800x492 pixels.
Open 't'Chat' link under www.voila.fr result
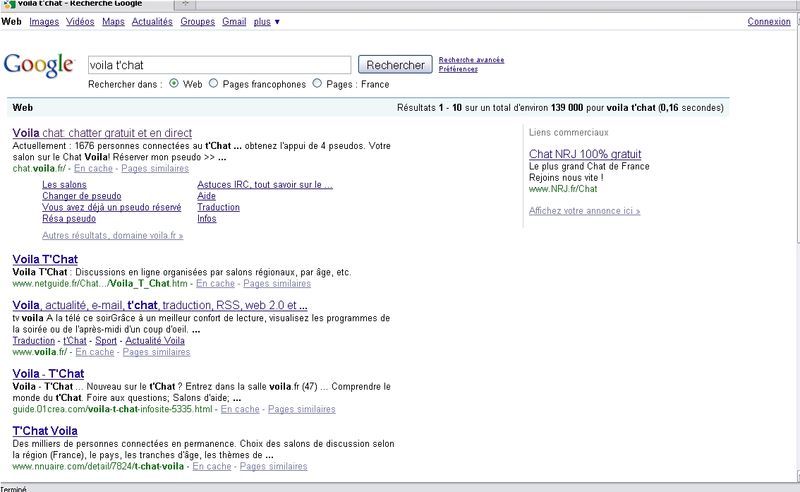(x=75, y=341)
